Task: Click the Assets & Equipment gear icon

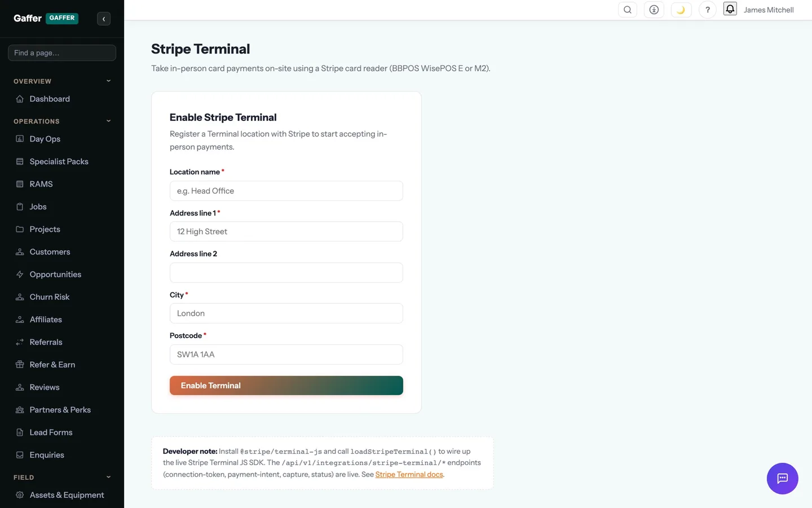Action: pyautogui.click(x=20, y=495)
